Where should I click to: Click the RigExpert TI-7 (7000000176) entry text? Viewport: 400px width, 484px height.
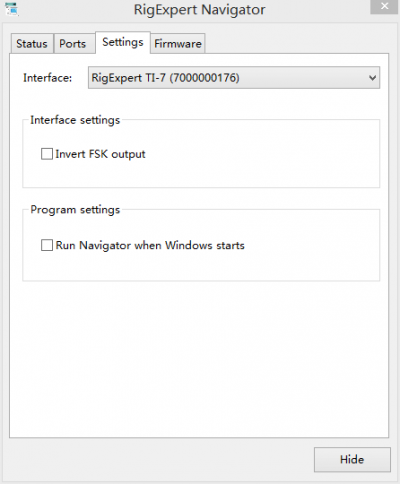[165, 78]
